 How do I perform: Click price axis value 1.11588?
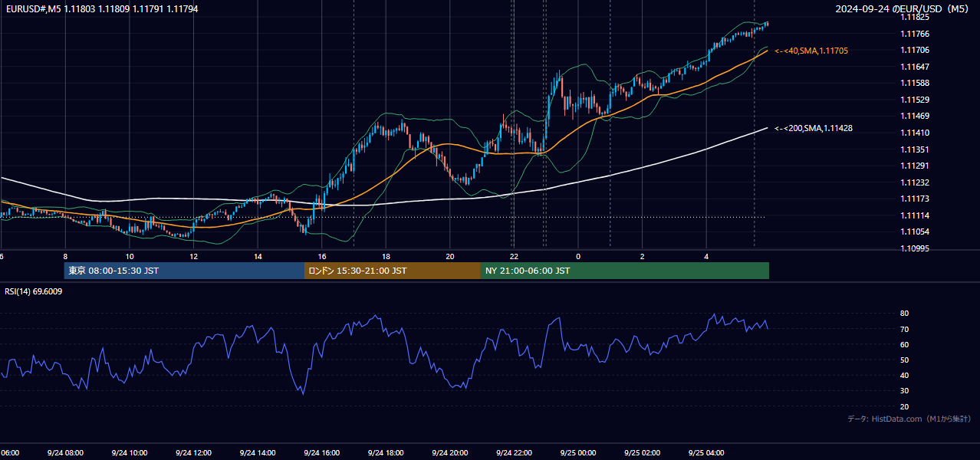[x=916, y=83]
